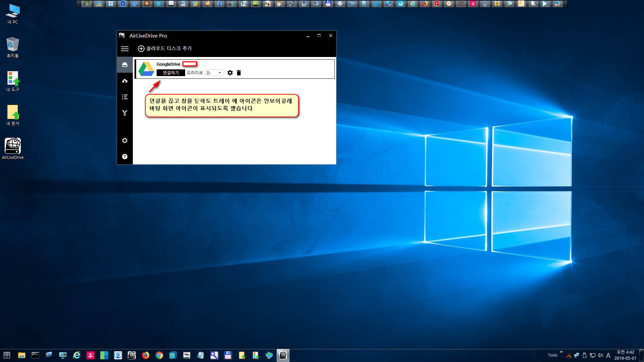Click show desktop strip at taskbar end
The height and width of the screenshot is (362, 644).
(x=642, y=355)
